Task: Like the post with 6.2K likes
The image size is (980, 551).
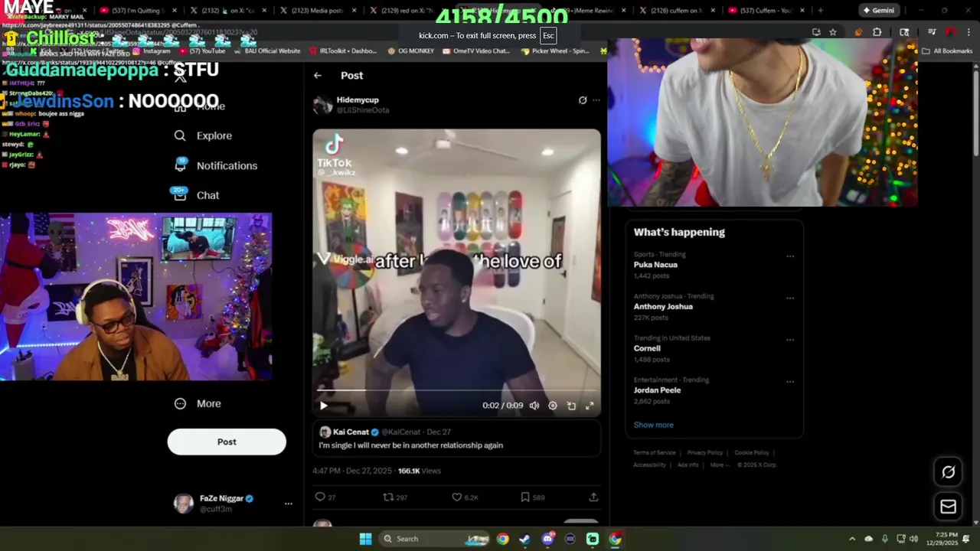Action: click(465, 497)
